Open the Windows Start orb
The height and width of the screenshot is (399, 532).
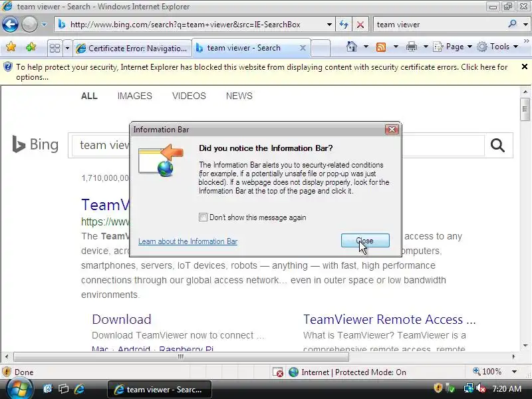click(19, 389)
